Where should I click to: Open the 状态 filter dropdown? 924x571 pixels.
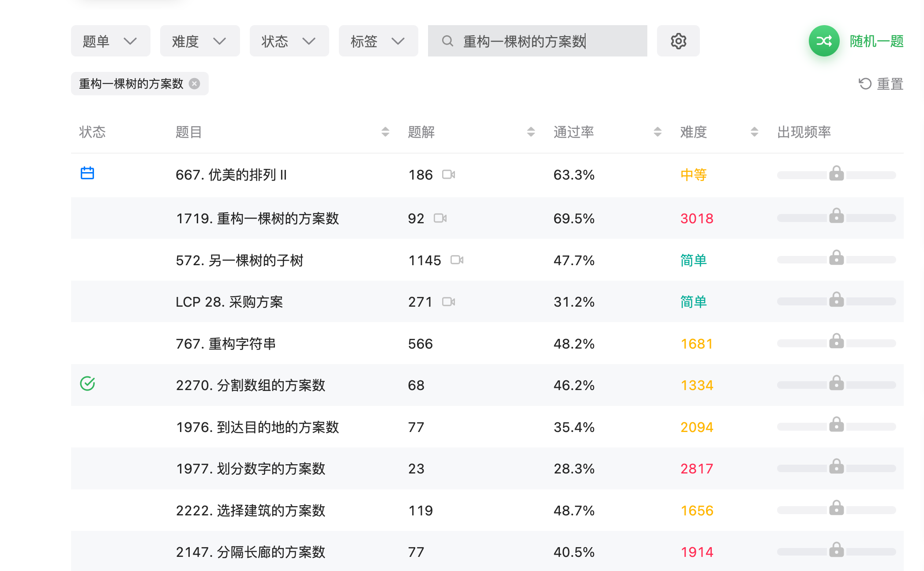[x=289, y=41]
